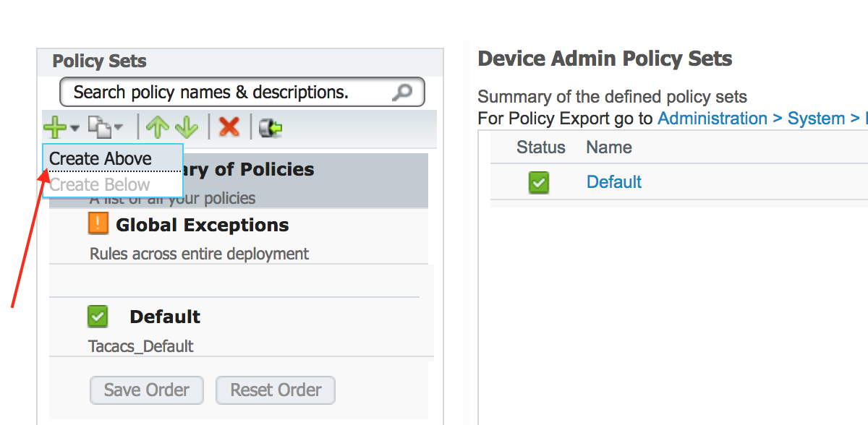Viewport: 868px width, 425px height.
Task: Click the export policy icon in toolbar
Action: (x=271, y=128)
